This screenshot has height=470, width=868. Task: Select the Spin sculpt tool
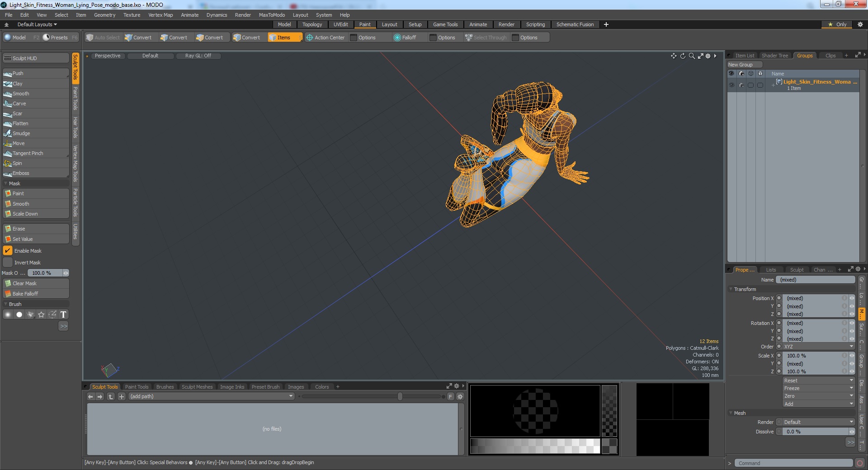35,163
